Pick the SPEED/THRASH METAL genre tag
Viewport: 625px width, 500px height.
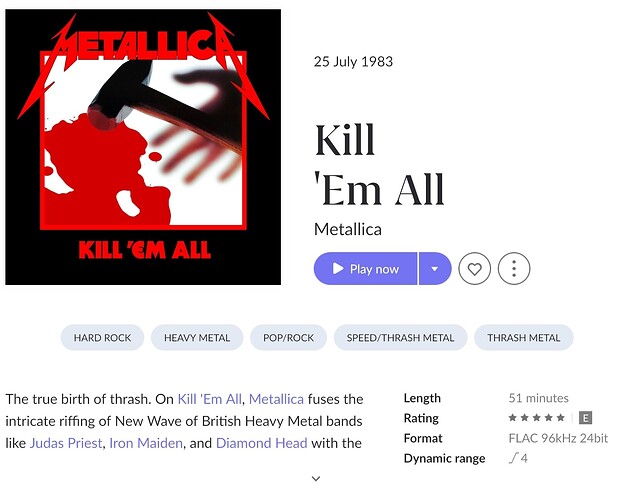(x=400, y=338)
